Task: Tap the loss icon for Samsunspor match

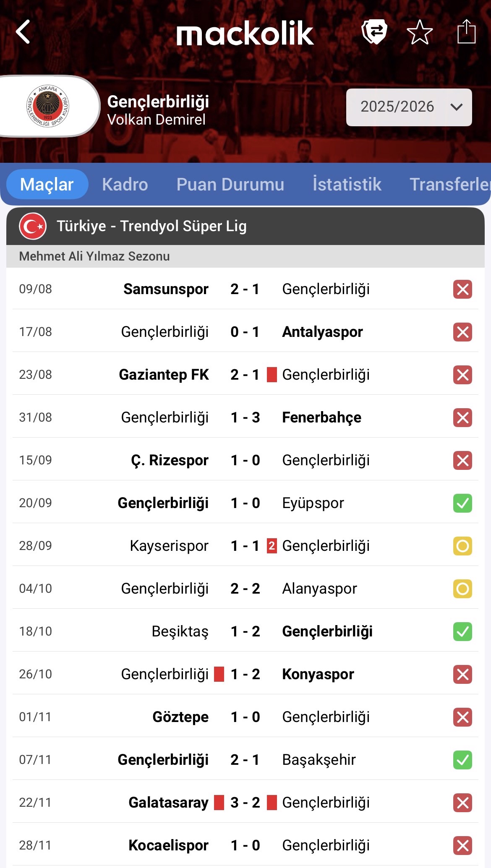Action: click(462, 289)
